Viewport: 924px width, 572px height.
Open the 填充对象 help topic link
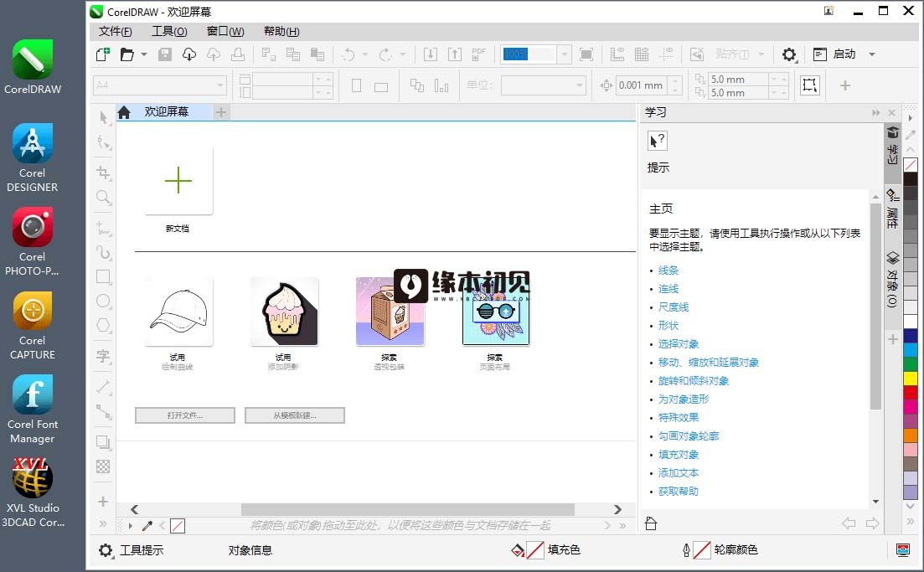[x=679, y=455]
